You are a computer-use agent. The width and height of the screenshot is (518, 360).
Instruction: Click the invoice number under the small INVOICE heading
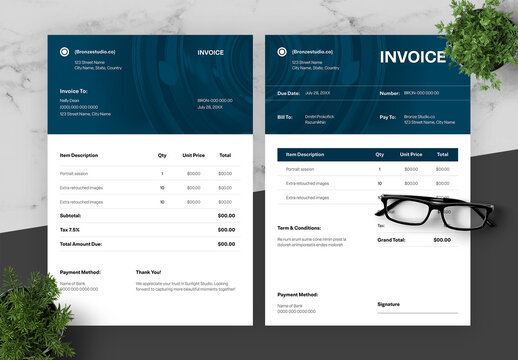(x=215, y=100)
